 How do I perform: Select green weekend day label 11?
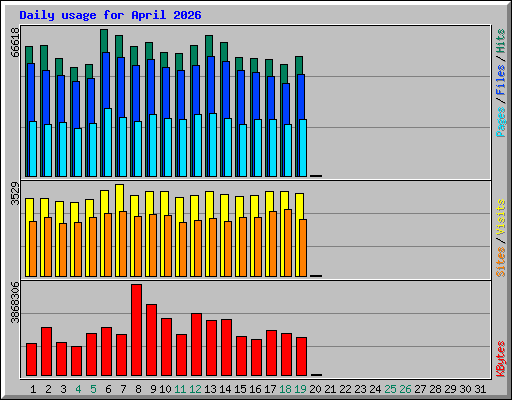180,389
